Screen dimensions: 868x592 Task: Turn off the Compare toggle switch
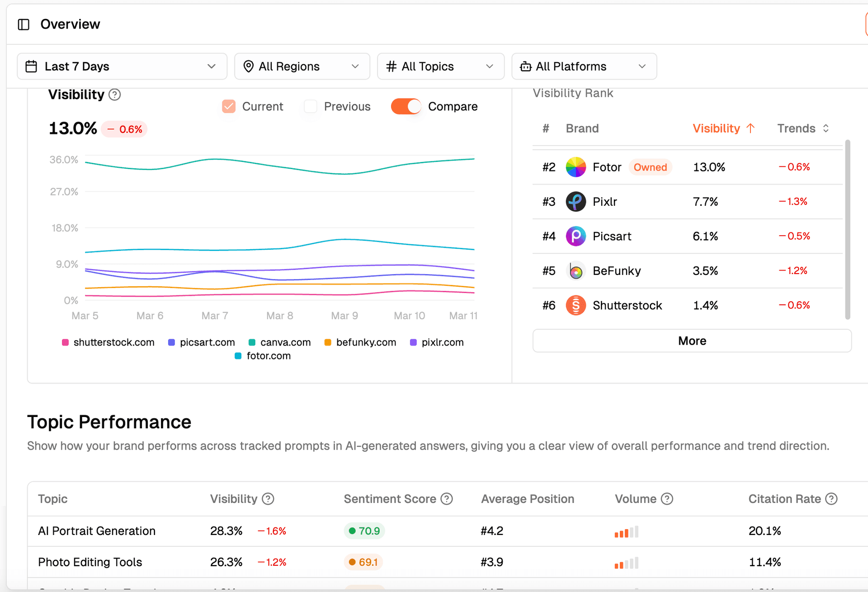pyautogui.click(x=406, y=107)
